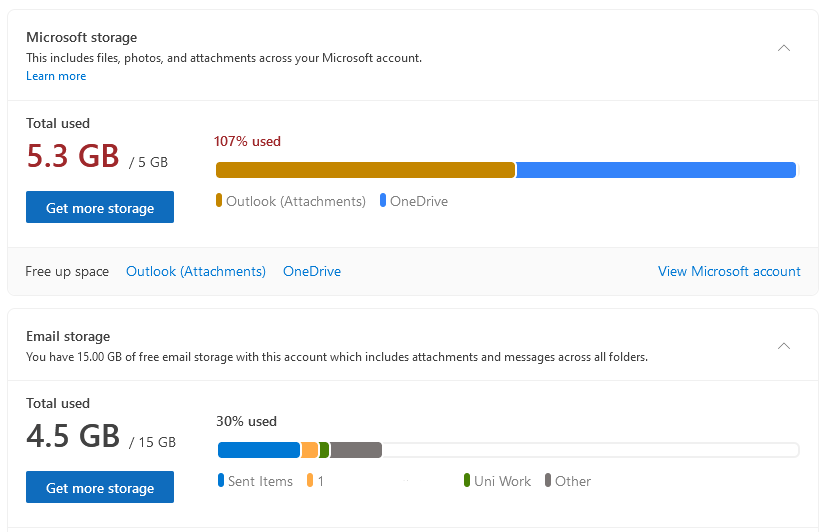Screen dimensions: 826x532
Task: Click the orange legend marker labeled 1
Action: tap(311, 481)
